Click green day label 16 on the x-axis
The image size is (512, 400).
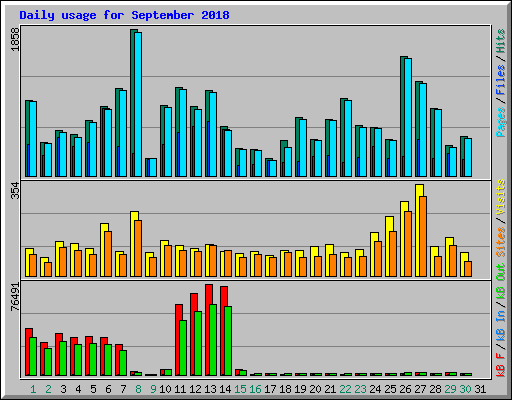pos(255,389)
